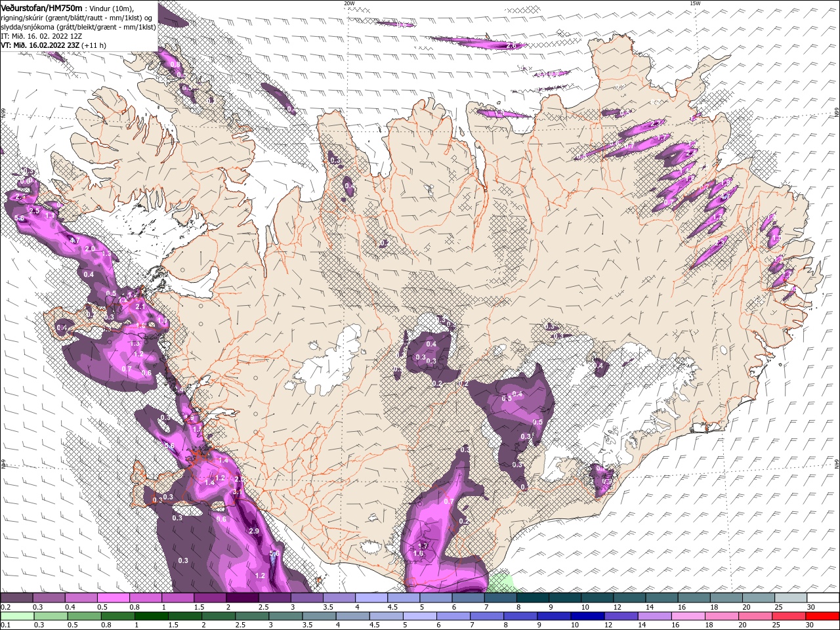Pick snow-scale swatch between 0.2 and 0.3

click(x=16, y=598)
